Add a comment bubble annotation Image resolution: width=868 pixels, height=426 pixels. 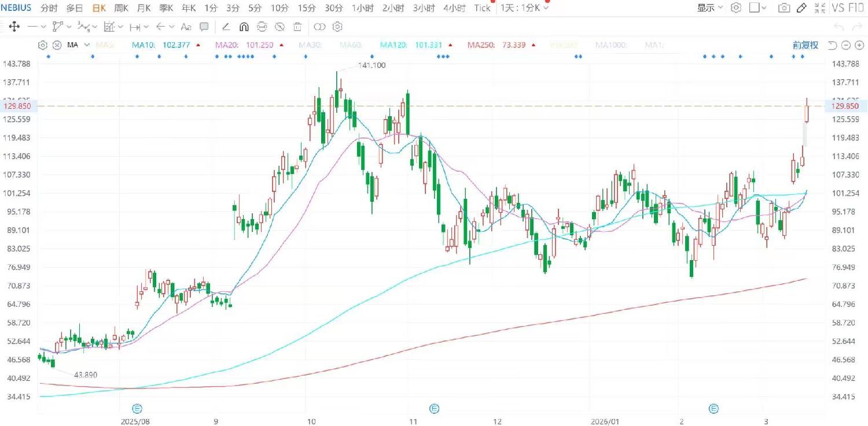[204, 27]
